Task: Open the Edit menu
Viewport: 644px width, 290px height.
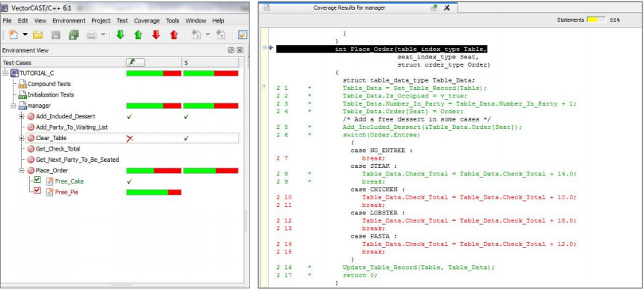Action: [x=23, y=20]
